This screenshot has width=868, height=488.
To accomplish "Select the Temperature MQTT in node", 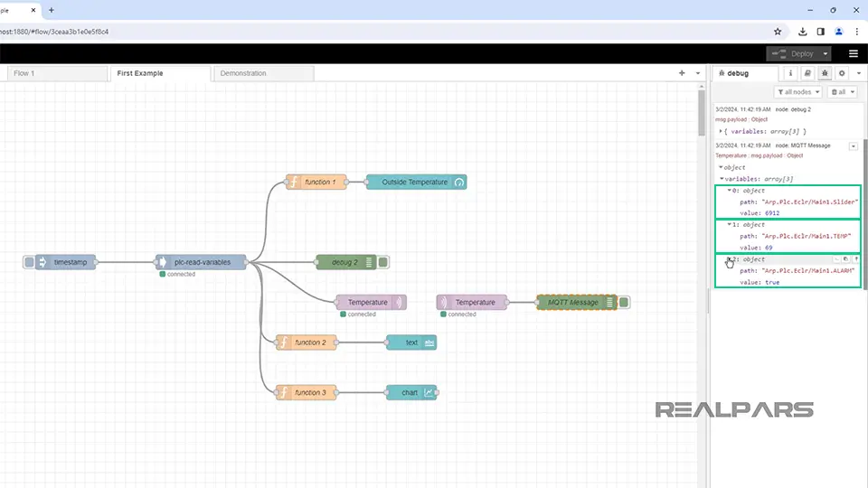I will 472,302.
